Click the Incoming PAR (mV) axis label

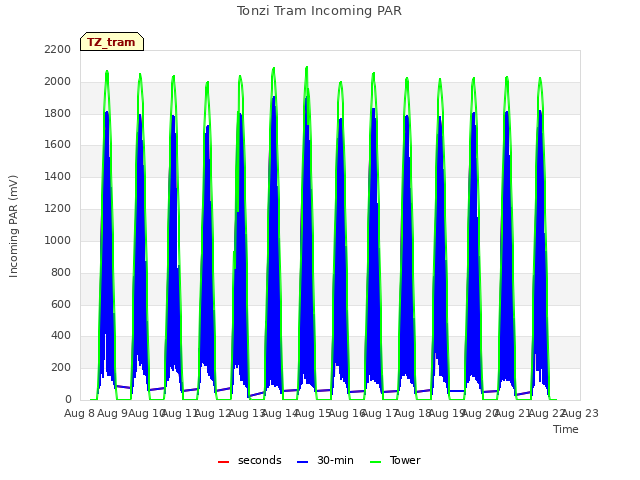point(13,226)
